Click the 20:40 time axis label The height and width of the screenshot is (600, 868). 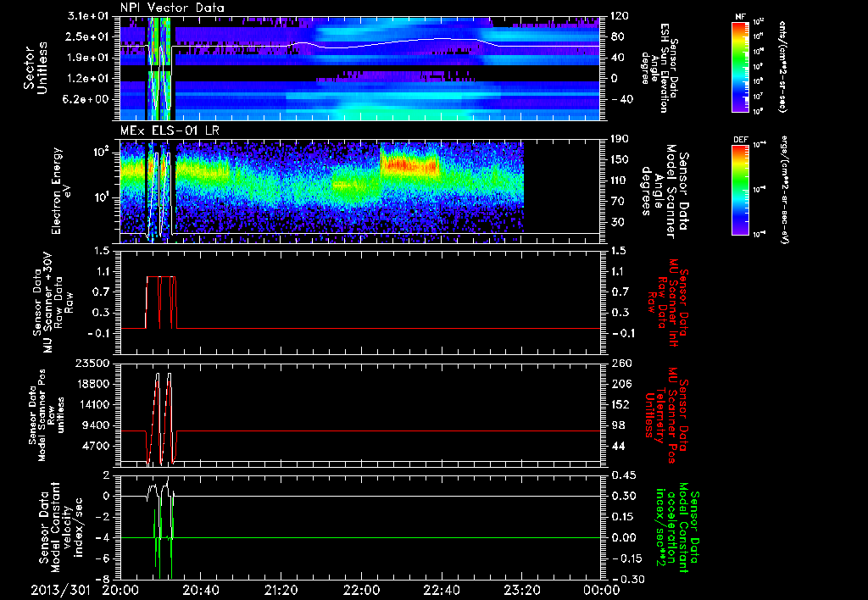pyautogui.click(x=201, y=591)
